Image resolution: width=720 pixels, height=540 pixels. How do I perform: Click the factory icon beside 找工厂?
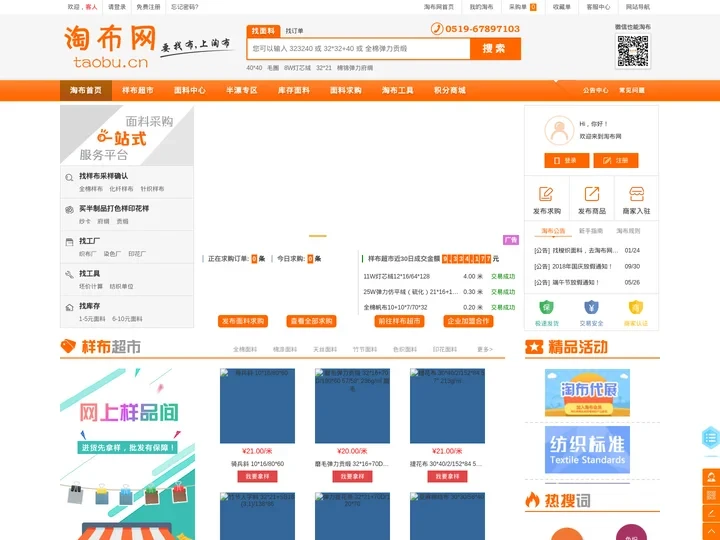click(x=69, y=242)
